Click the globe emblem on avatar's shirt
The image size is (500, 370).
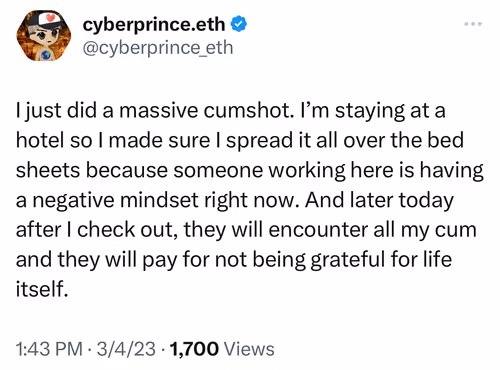[x=46, y=55]
